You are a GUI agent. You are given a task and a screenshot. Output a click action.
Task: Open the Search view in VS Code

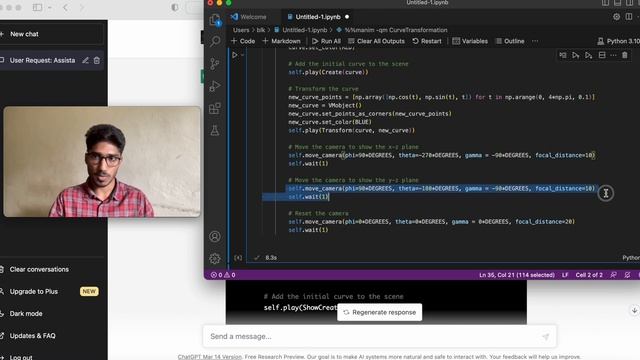click(215, 41)
